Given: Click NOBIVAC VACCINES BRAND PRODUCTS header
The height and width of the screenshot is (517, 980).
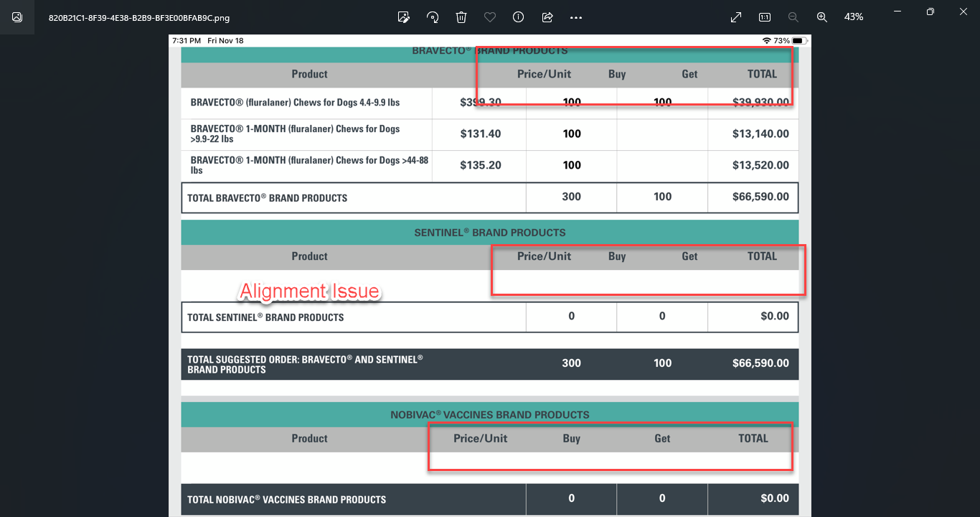Looking at the screenshot, I should [490, 415].
